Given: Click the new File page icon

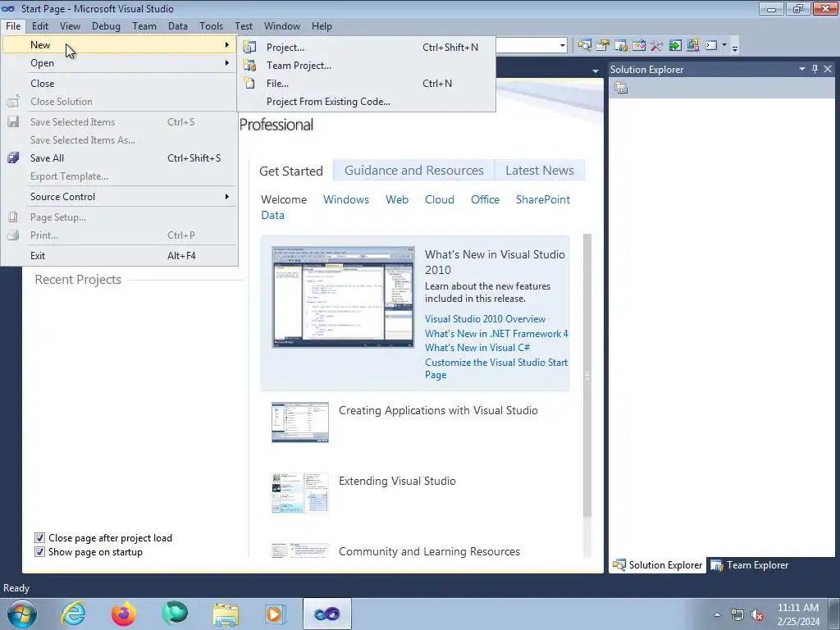Looking at the screenshot, I should pos(249,83).
